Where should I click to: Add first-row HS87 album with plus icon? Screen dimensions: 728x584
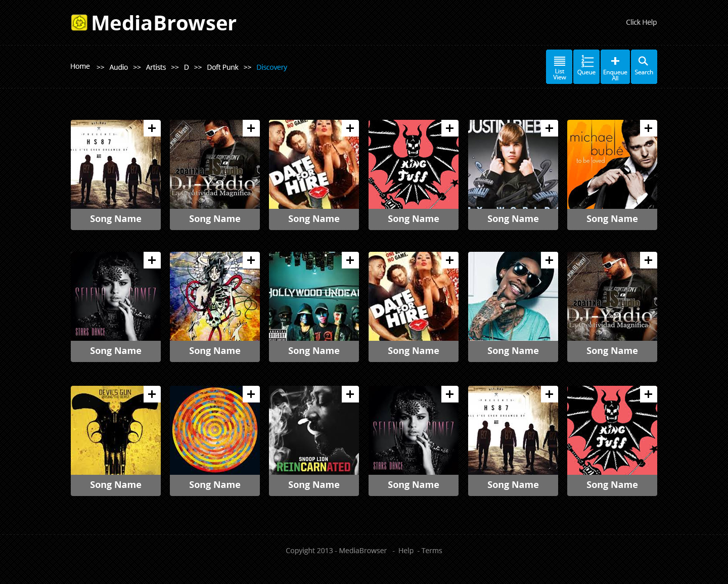pyautogui.click(x=152, y=128)
